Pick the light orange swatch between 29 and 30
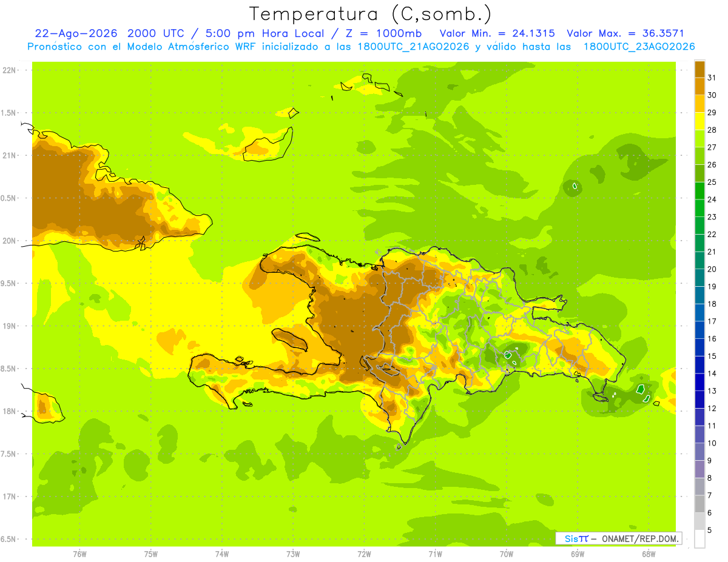The image size is (728, 562). (x=699, y=104)
